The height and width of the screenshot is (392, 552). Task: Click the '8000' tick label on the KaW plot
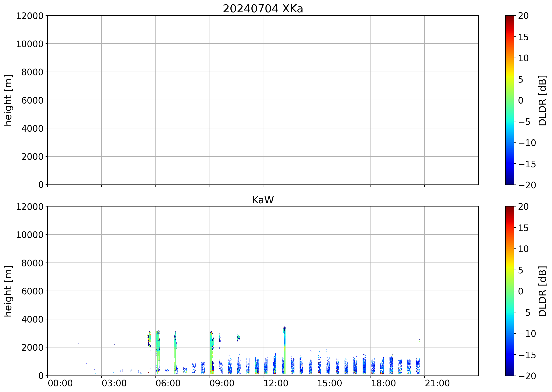[x=32, y=263]
